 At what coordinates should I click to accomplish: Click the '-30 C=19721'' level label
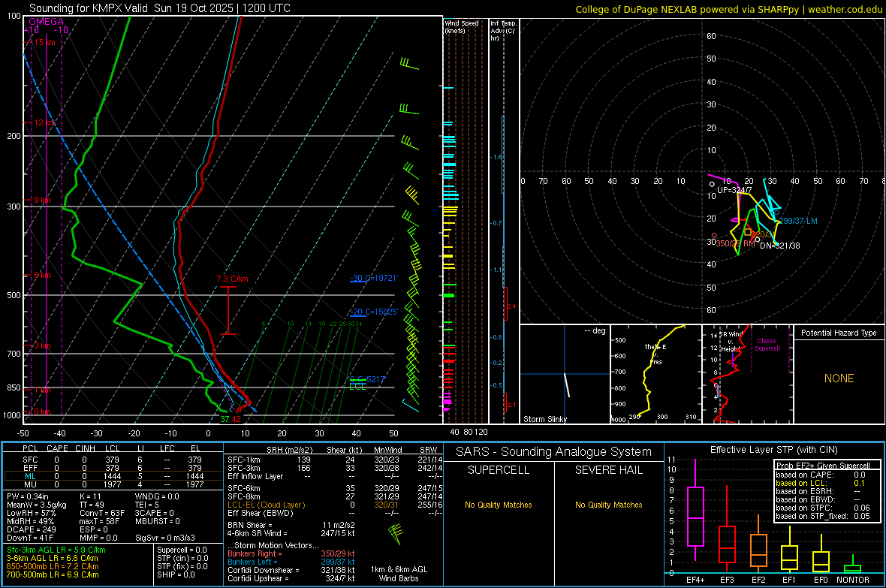pyautogui.click(x=373, y=278)
